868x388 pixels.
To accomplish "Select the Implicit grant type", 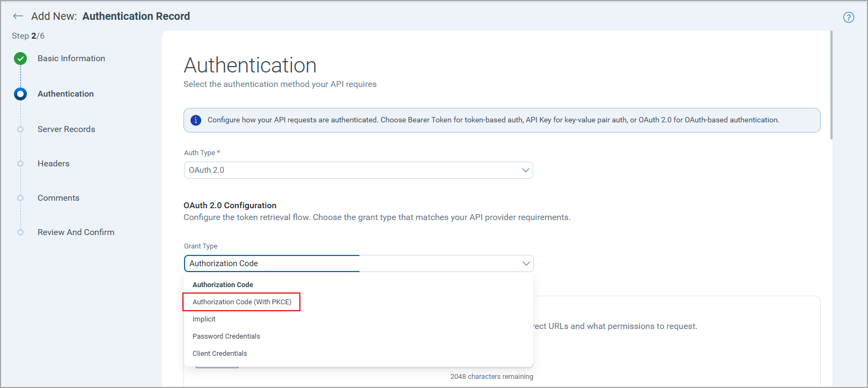I will pyautogui.click(x=358, y=319).
